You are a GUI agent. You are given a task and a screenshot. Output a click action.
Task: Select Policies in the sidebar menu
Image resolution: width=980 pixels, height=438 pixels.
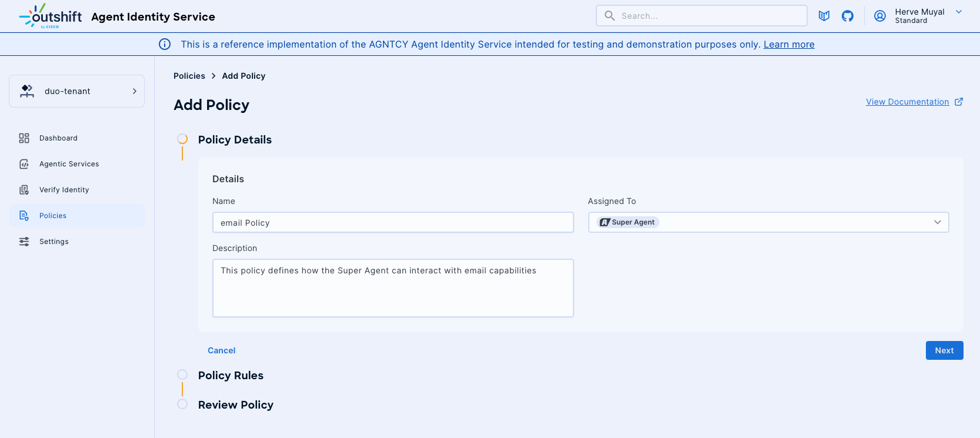tap(53, 216)
